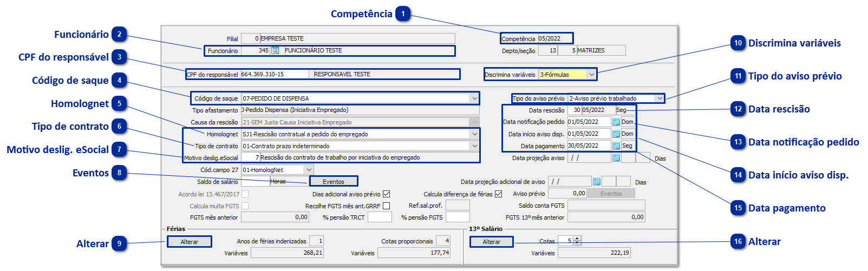Expand the Discrimina variáveis dropdown
Viewport: 868px width, 271px height.
click(591, 75)
